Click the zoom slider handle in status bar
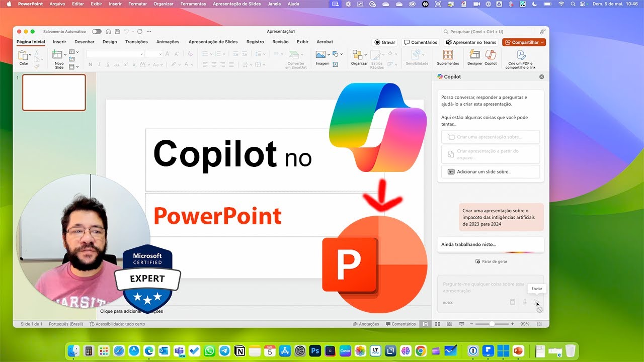Image resolution: width=644 pixels, height=362 pixels. click(x=492, y=324)
